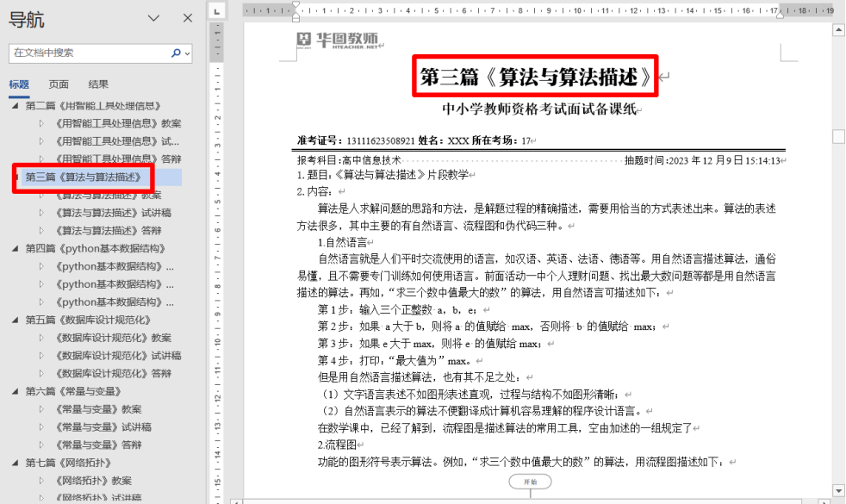Expand the 《常量与变量》教案 heading
Screen dimensions: 846x504
tap(40, 409)
